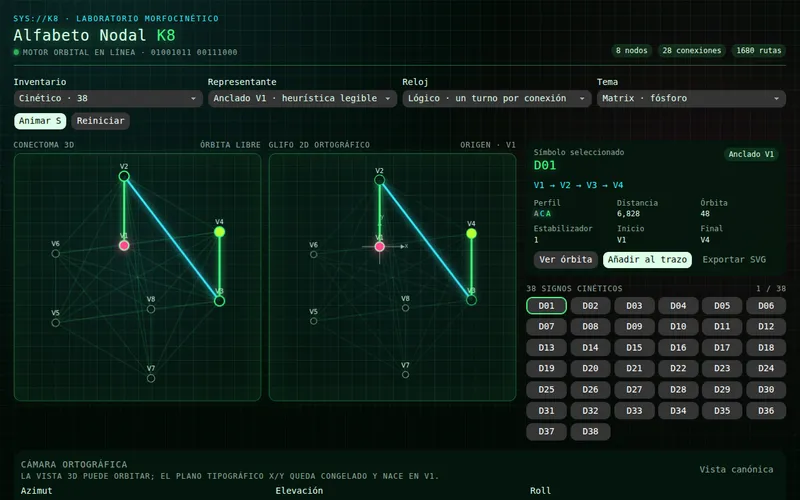
Task: Click sign button D36
Action: 766,411
